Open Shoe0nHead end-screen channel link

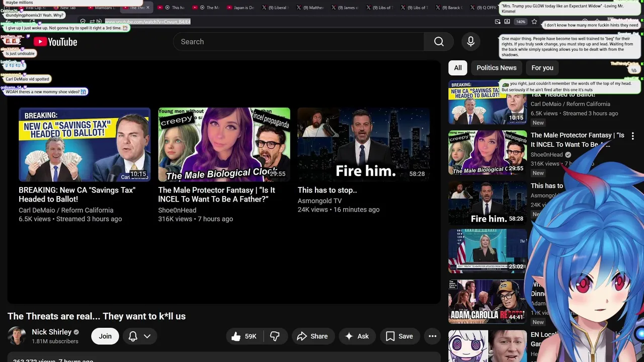177,210
